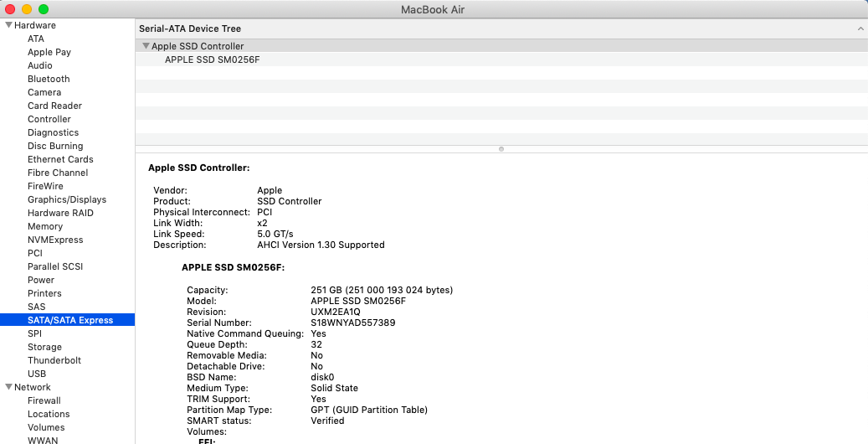This screenshot has height=444, width=868.
Task: Select NVMExpress in the sidebar
Action: point(55,240)
